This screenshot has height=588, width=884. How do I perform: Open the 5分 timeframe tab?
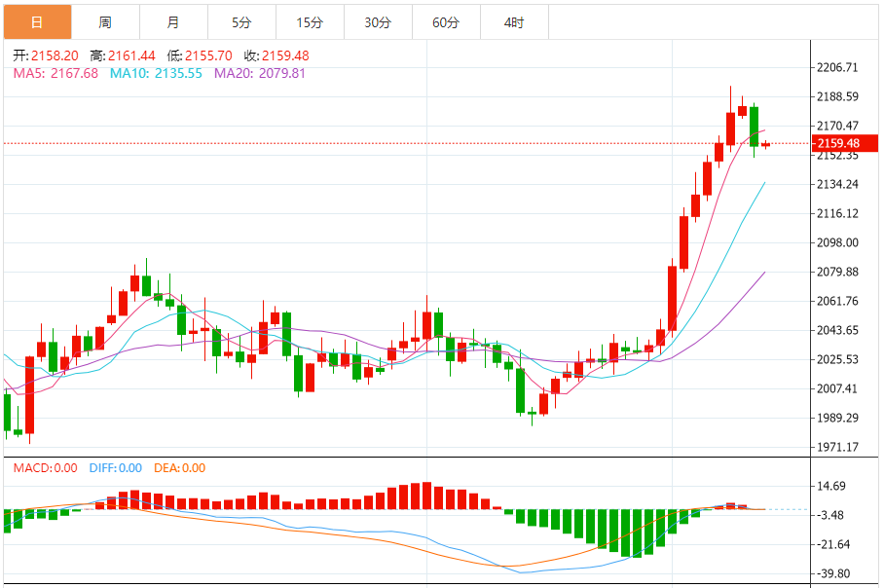pos(241,22)
